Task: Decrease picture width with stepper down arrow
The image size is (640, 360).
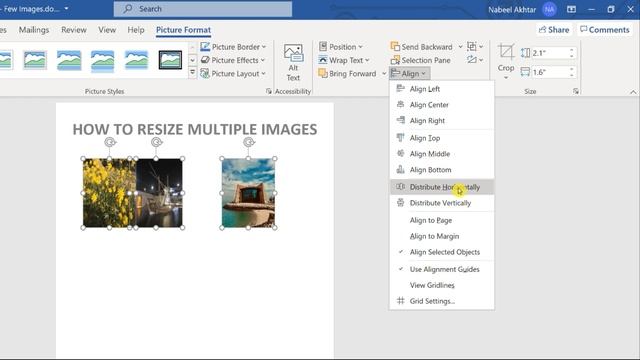Action: pos(571,75)
